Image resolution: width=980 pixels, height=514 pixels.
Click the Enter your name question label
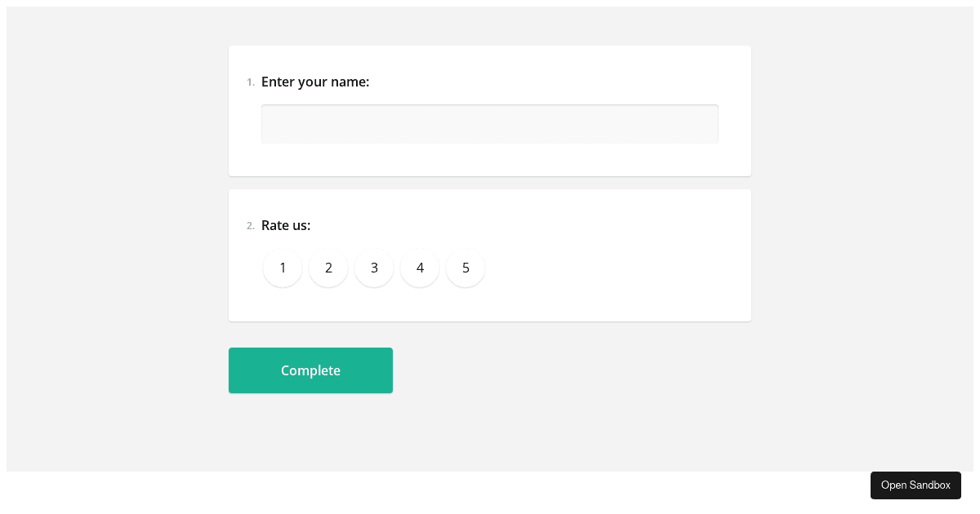click(315, 82)
